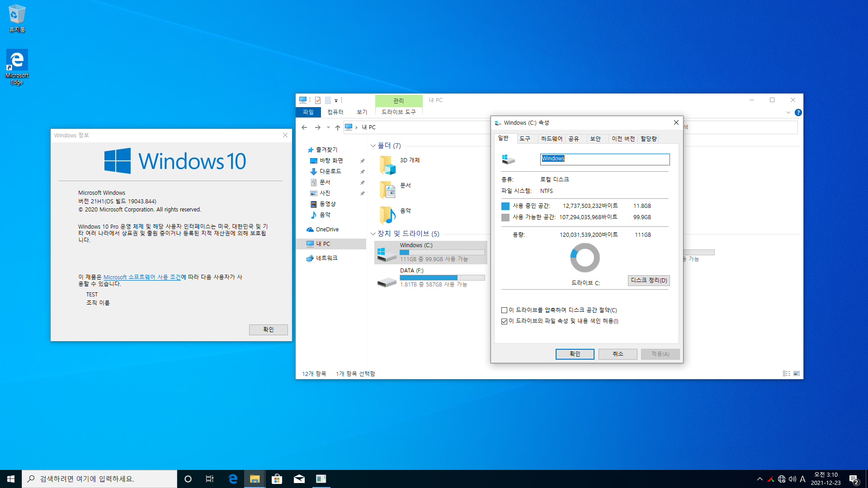Switch to 하드웨어 tab in properties

pos(552,139)
